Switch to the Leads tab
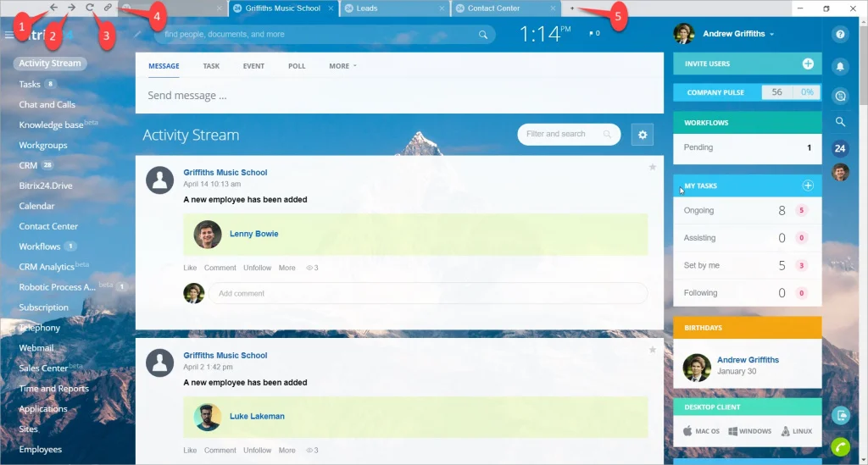868x465 pixels. point(395,8)
